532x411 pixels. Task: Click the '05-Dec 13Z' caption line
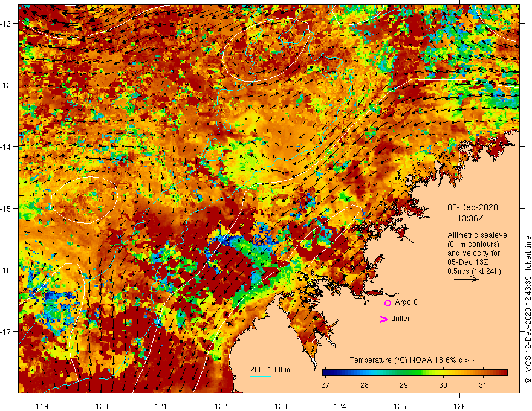468,262
